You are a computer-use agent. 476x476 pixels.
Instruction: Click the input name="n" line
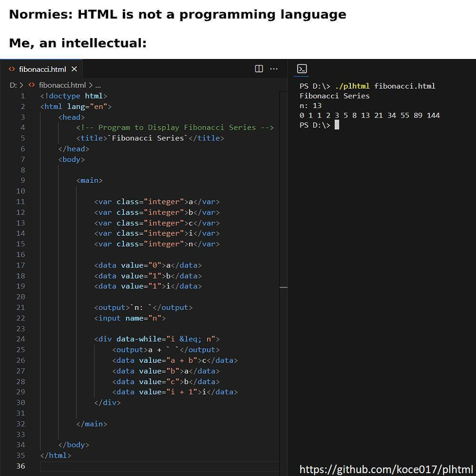click(130, 318)
